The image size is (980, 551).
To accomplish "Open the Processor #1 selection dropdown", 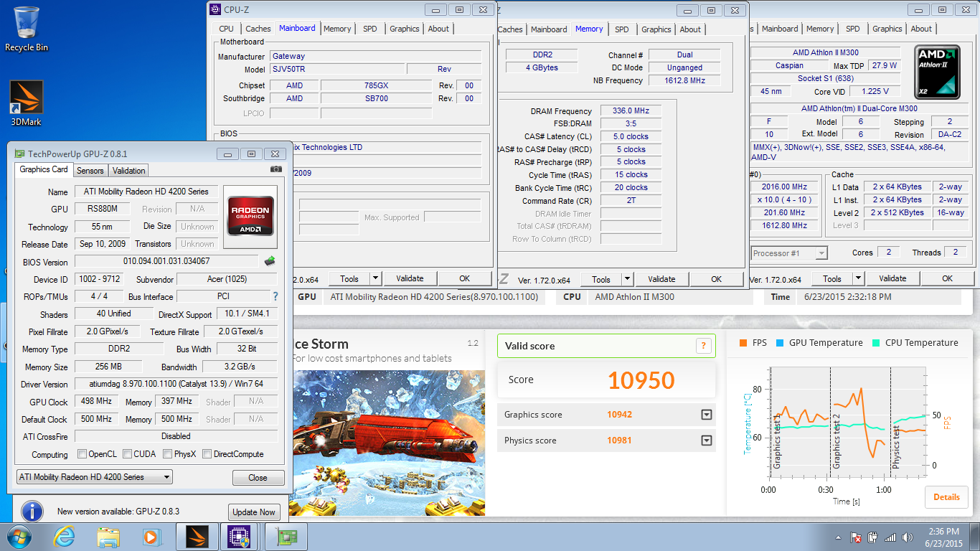I will [x=789, y=253].
